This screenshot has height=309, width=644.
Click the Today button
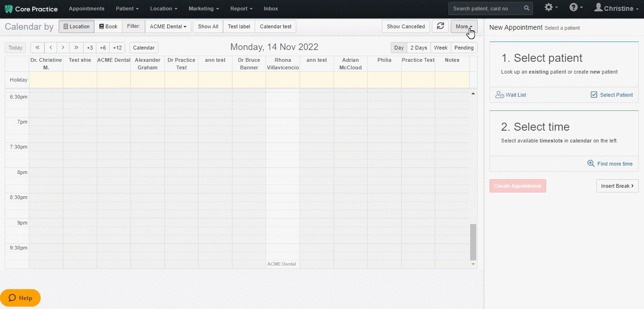[16, 48]
